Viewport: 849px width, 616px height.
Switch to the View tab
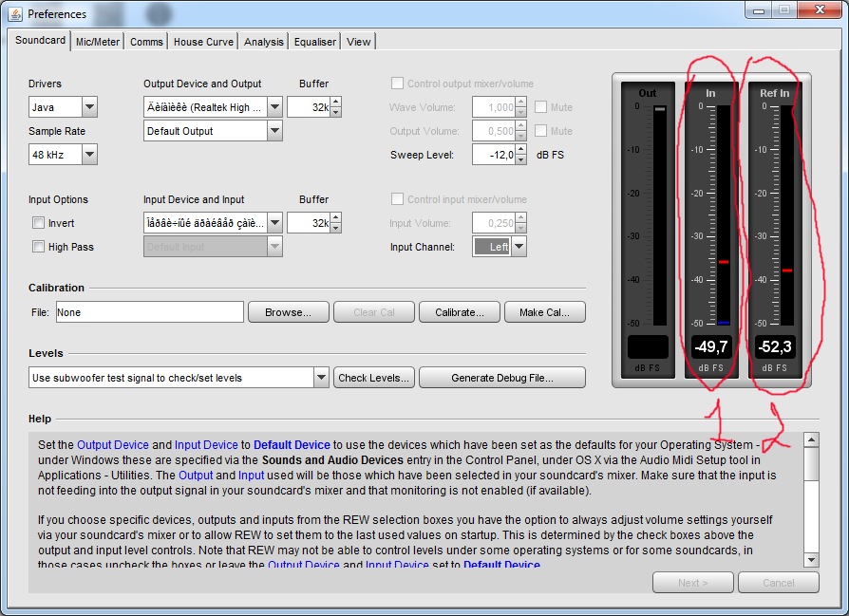click(x=358, y=42)
